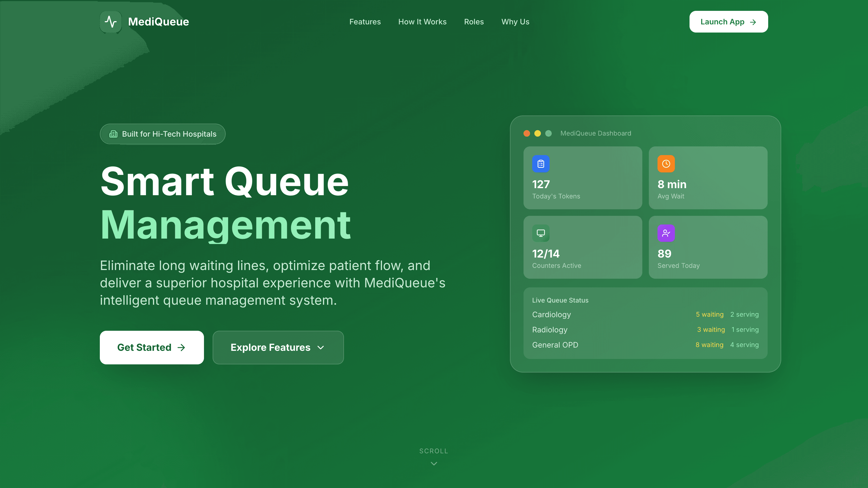868x488 pixels.
Task: Click the Live Queue Status heading
Action: coord(560,300)
